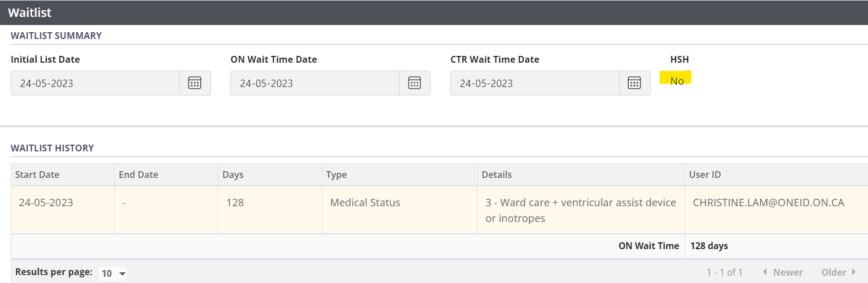This screenshot has width=868, height=283.
Task: Open calendar picker for Initial List Date
Action: (195, 83)
